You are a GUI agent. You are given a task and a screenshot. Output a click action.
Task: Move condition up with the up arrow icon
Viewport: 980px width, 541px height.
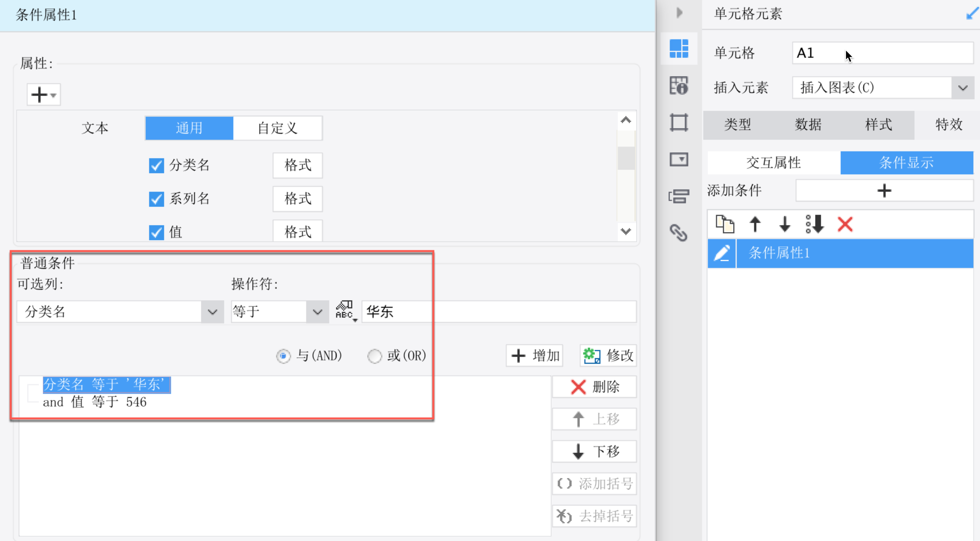click(x=755, y=224)
